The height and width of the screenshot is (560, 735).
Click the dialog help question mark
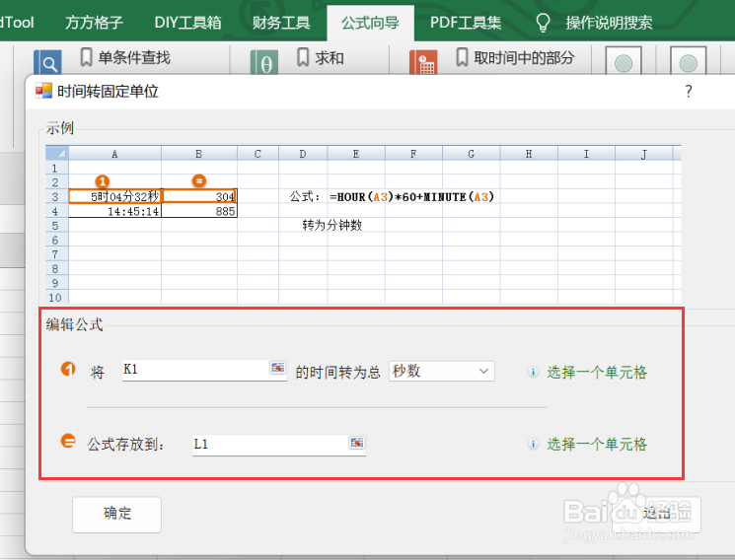(x=688, y=91)
